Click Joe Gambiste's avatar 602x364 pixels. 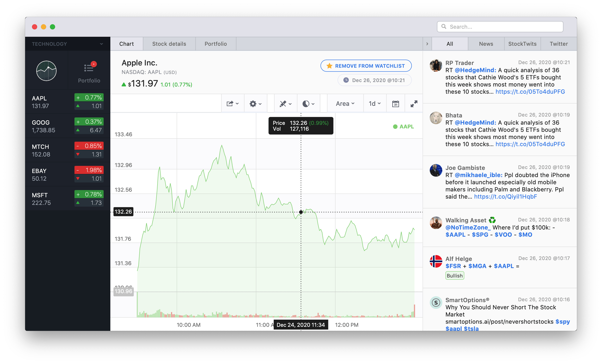point(436,170)
